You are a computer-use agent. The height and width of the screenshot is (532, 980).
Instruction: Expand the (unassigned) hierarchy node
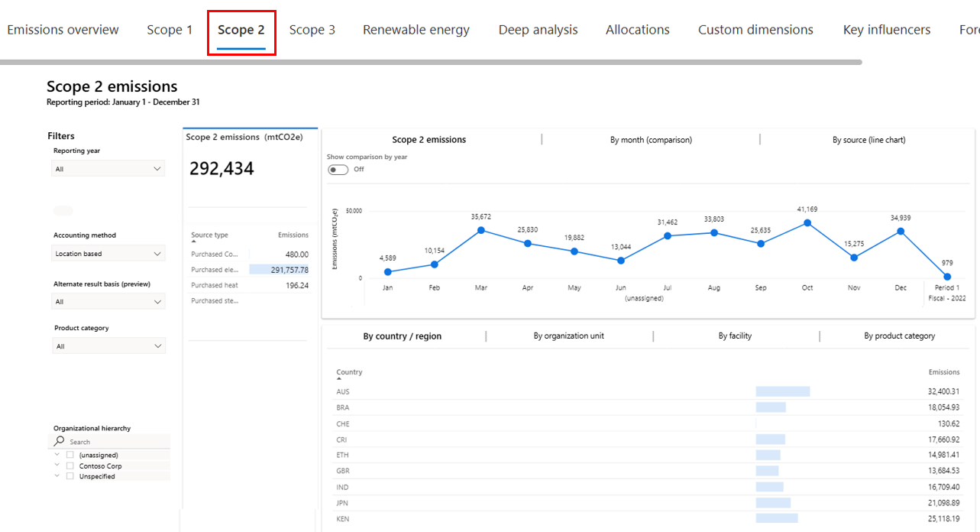click(57, 455)
